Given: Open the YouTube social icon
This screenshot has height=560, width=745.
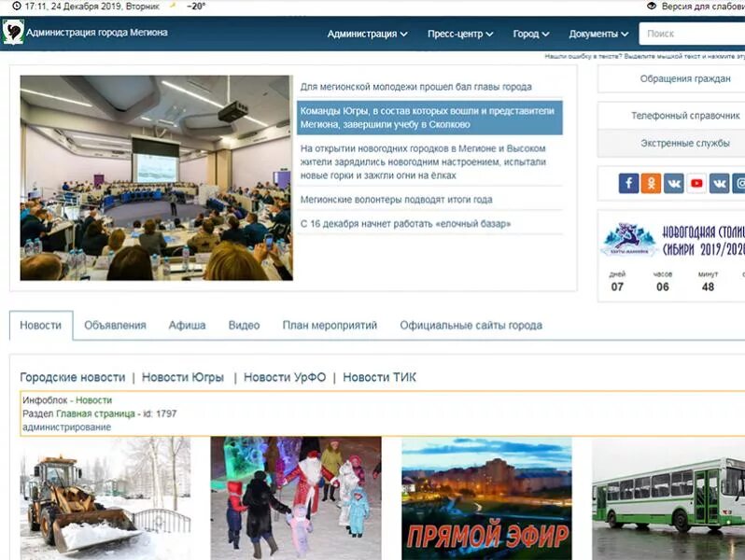Looking at the screenshot, I should click(x=696, y=183).
